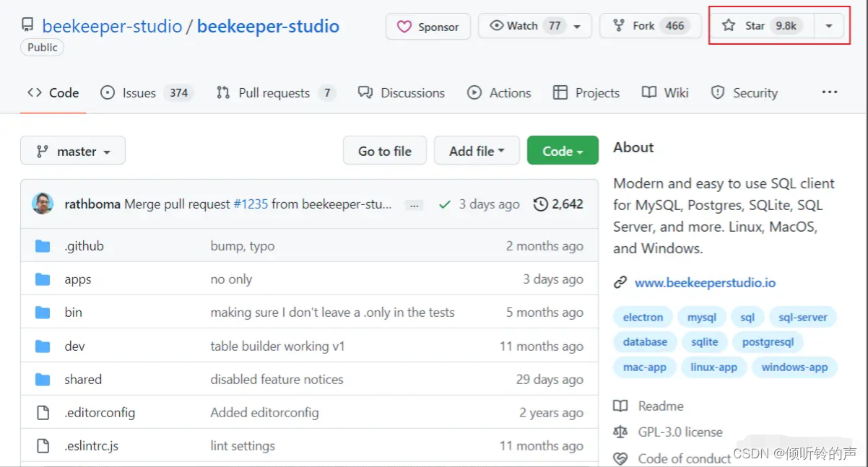Open the Star lists dropdown arrow
The height and width of the screenshot is (467, 868).
tap(829, 26)
